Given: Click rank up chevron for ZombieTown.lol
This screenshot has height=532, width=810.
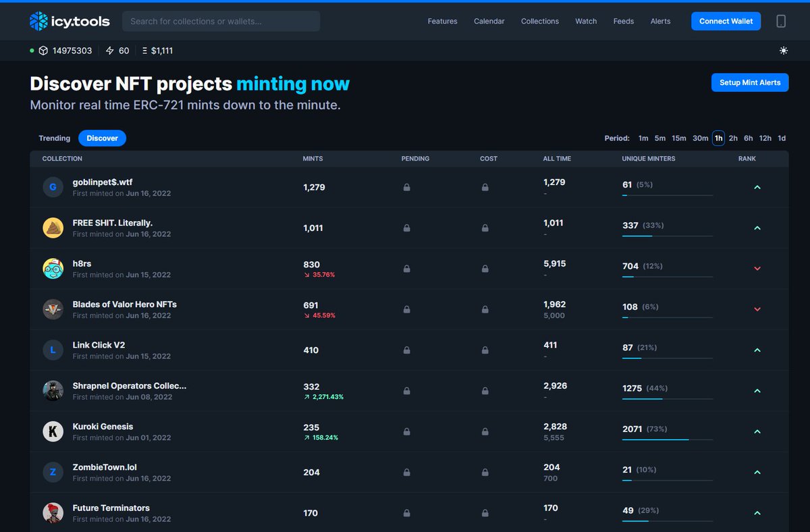Looking at the screenshot, I should (757, 473).
